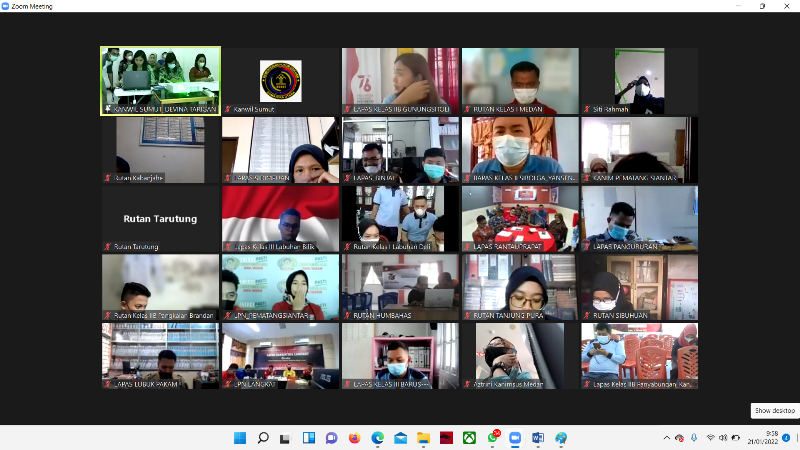Click the Lapas Lubuk Pakam video tile
This screenshot has height=450, width=800.
[160, 355]
